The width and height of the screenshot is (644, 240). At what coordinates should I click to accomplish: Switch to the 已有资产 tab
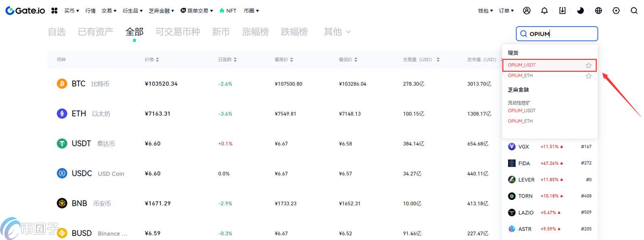tap(95, 32)
